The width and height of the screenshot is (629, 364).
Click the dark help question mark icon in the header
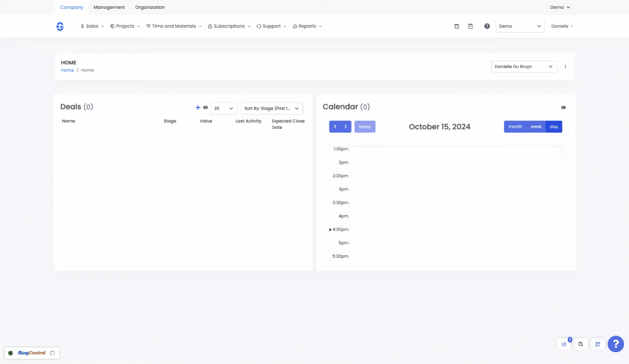click(487, 26)
